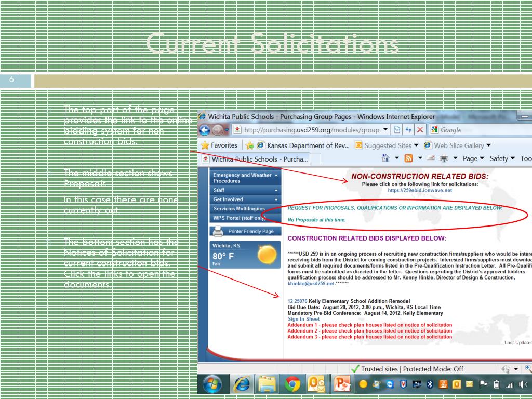Open the Favorites star button

pyautogui.click(x=219, y=145)
